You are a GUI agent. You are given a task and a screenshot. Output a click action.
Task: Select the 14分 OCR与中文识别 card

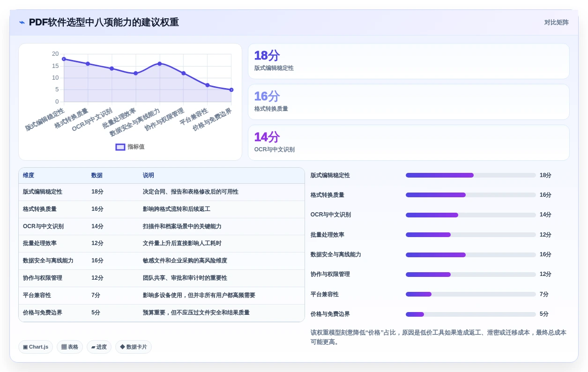click(x=409, y=143)
